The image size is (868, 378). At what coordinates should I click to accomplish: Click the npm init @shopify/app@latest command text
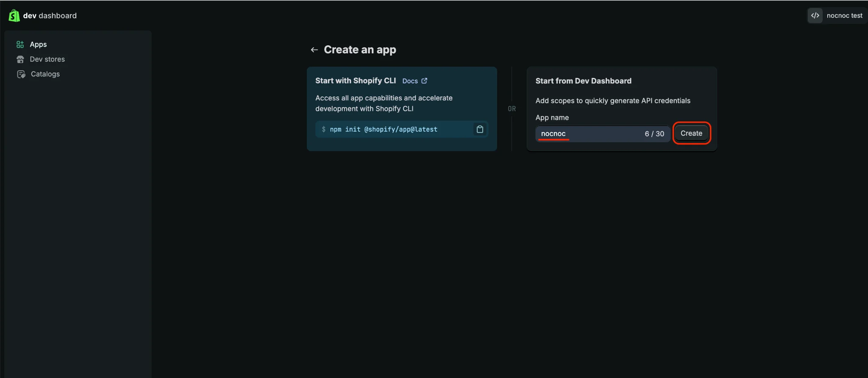click(x=384, y=130)
